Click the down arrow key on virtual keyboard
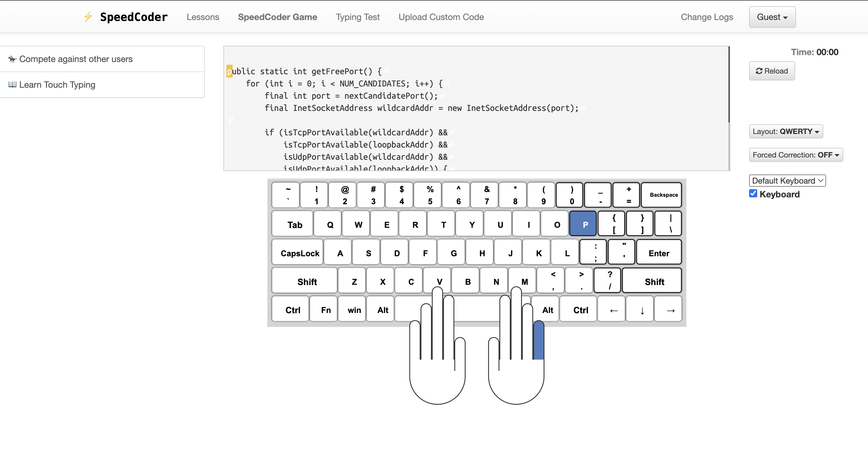The height and width of the screenshot is (463, 868). tap(640, 310)
